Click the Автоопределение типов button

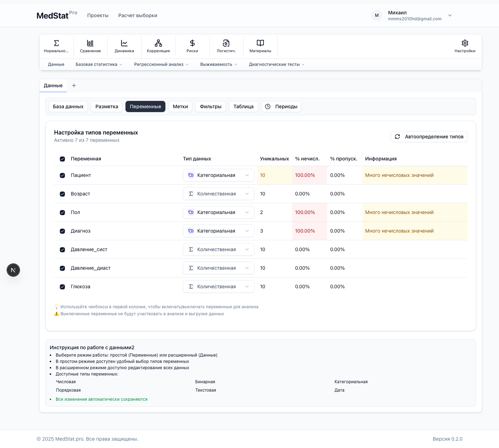429,137
